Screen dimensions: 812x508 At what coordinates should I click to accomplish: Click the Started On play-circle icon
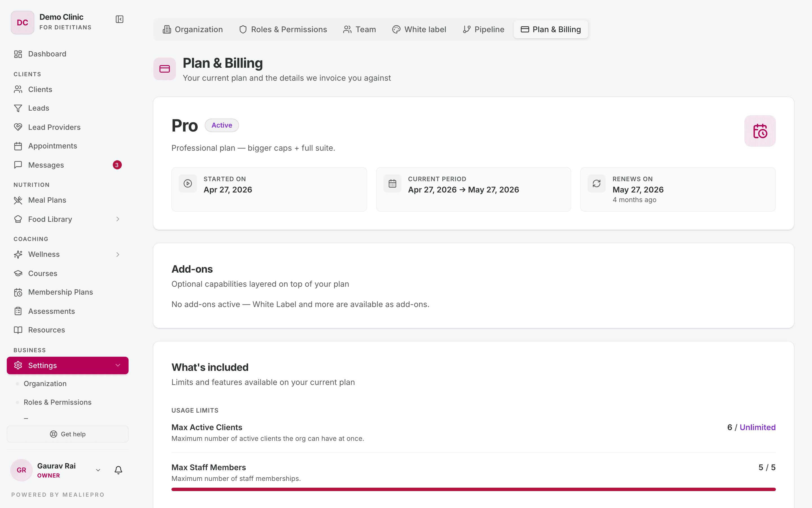click(x=188, y=183)
